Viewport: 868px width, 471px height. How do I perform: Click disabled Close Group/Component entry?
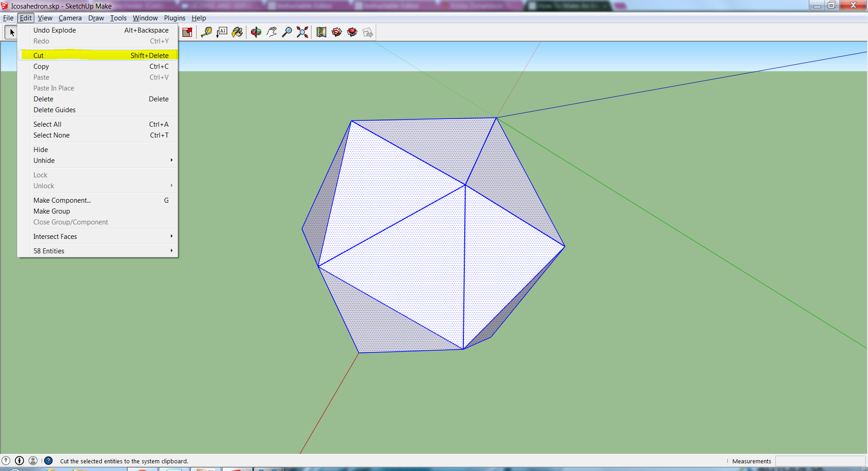coord(98,222)
